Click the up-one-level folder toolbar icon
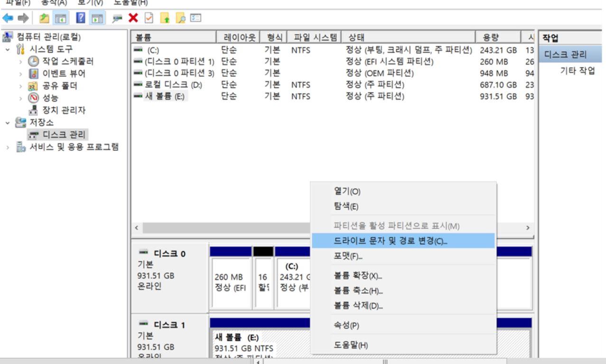606x364 pixels. pyautogui.click(x=44, y=19)
